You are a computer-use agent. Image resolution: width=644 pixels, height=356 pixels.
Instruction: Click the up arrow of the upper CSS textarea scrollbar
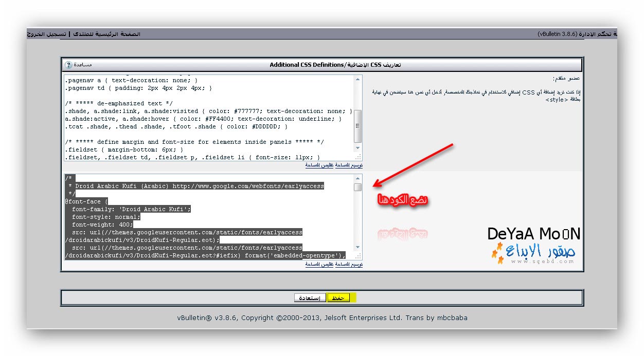click(x=357, y=80)
